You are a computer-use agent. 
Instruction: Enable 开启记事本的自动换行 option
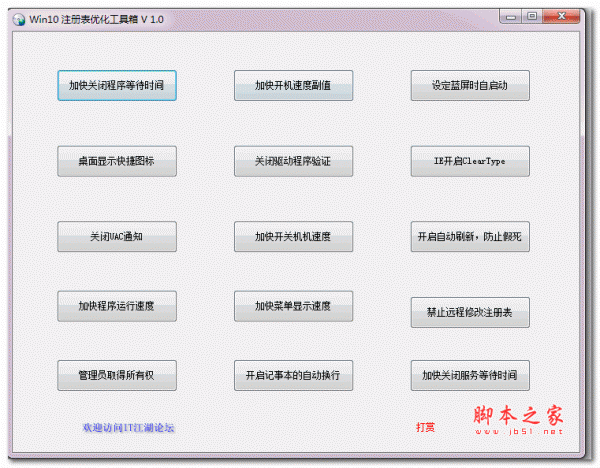pyautogui.click(x=293, y=375)
